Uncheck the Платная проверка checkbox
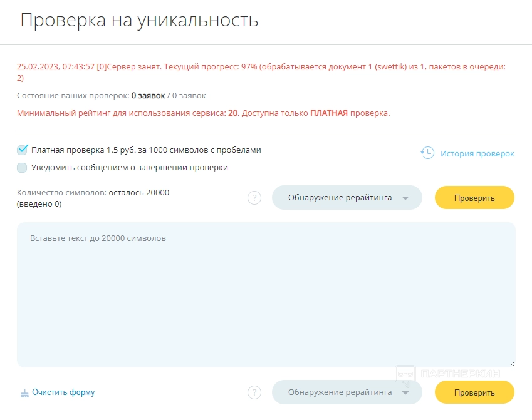 tap(22, 150)
